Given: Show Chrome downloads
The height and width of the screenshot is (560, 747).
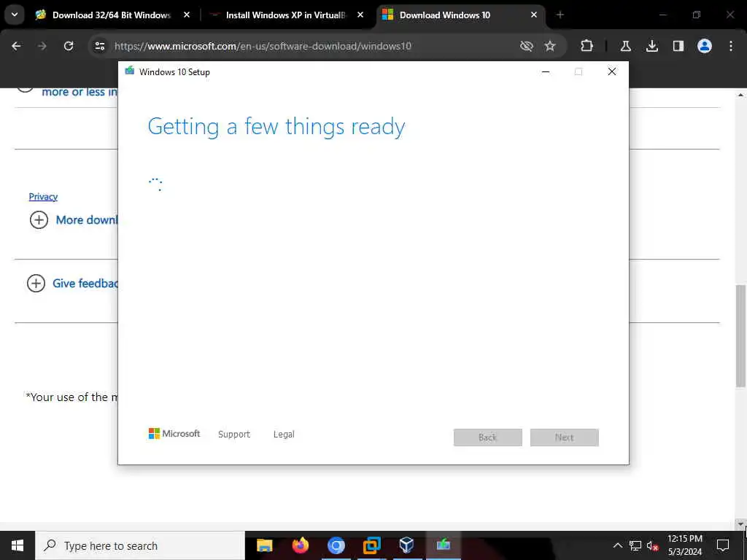Looking at the screenshot, I should tap(652, 46).
